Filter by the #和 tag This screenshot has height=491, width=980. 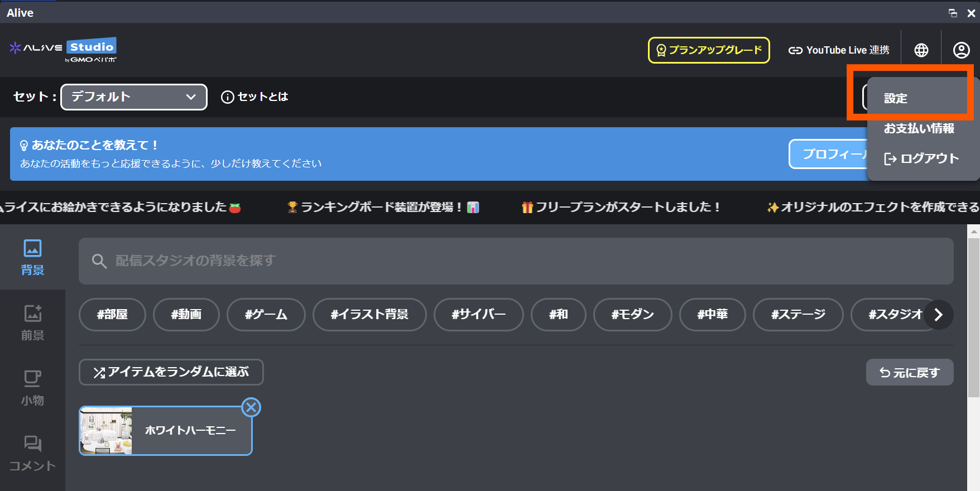[x=559, y=315]
